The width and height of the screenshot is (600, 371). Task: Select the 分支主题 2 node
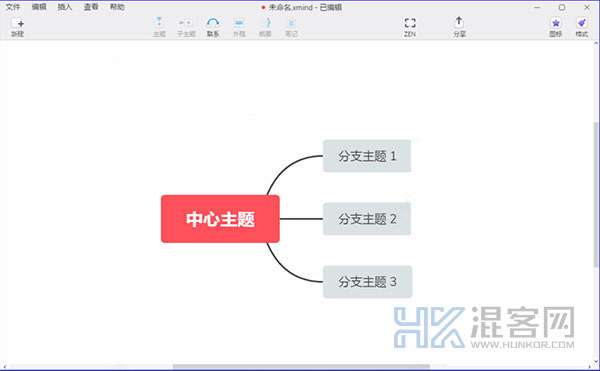[x=367, y=219]
